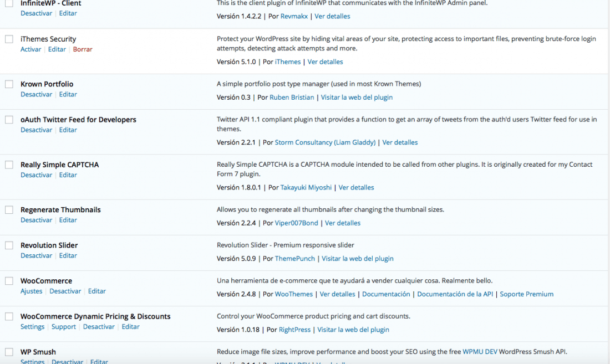Select the WP Smush checkbox
The height and width of the screenshot is (364, 610).
pyautogui.click(x=9, y=352)
